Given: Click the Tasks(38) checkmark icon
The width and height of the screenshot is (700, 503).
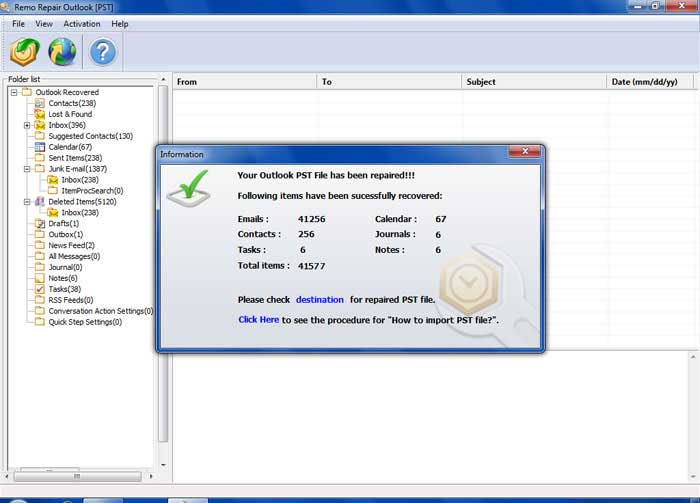Looking at the screenshot, I should pos(40,289).
